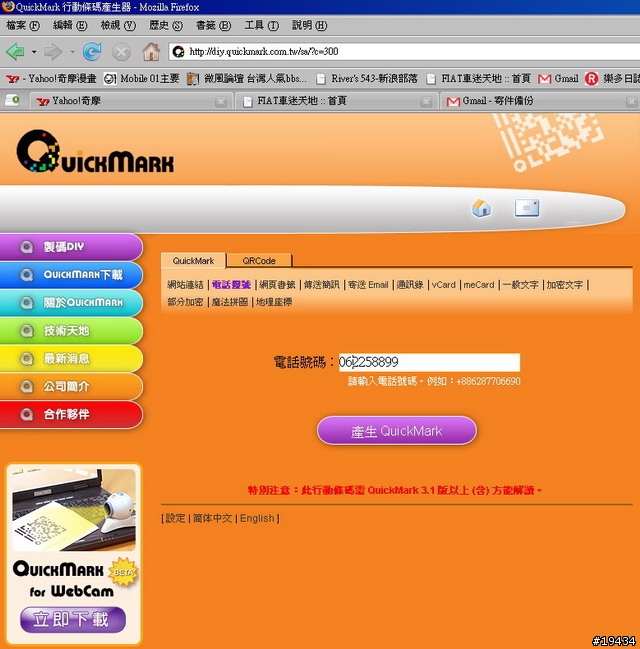Choose 部分加密 code type
Image resolution: width=640 pixels, height=649 pixels.
(185, 302)
